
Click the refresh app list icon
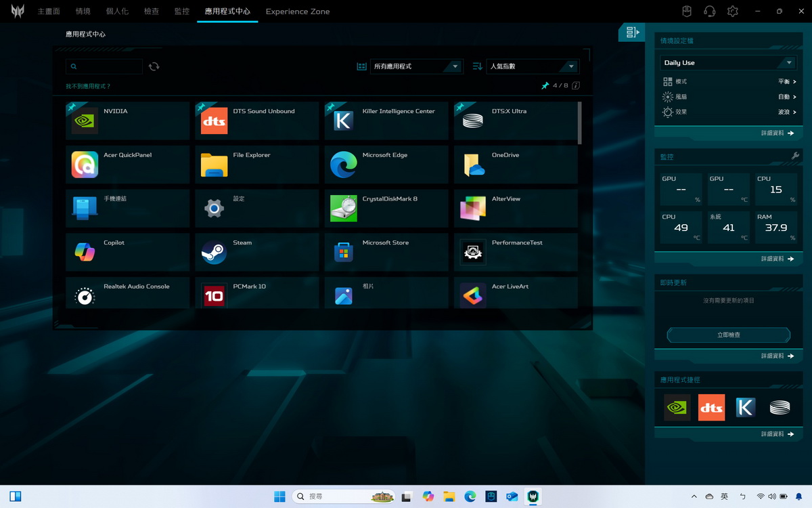click(x=154, y=66)
